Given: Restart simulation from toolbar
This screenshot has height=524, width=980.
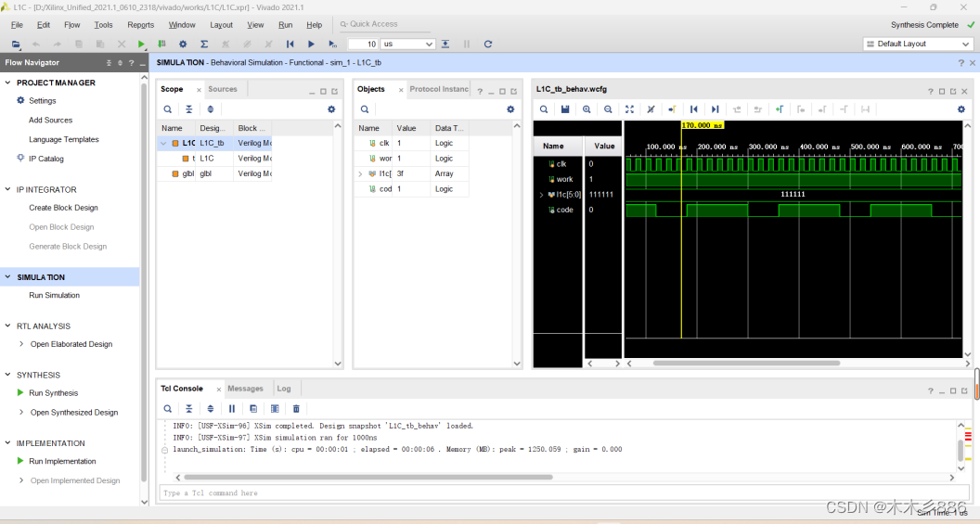Looking at the screenshot, I should pyautogui.click(x=290, y=45).
